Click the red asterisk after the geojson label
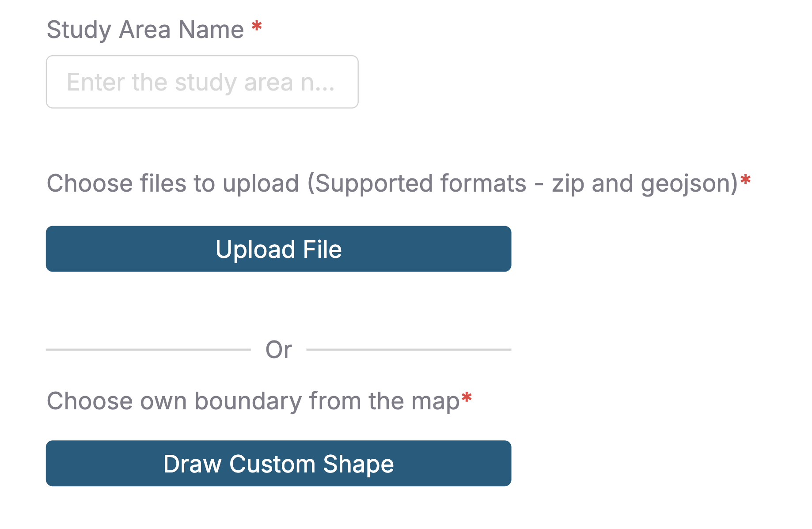 tap(746, 180)
